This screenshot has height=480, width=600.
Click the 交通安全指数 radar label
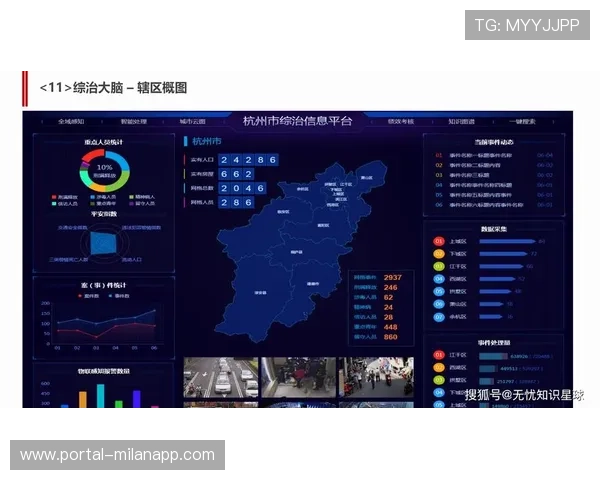click(73, 228)
